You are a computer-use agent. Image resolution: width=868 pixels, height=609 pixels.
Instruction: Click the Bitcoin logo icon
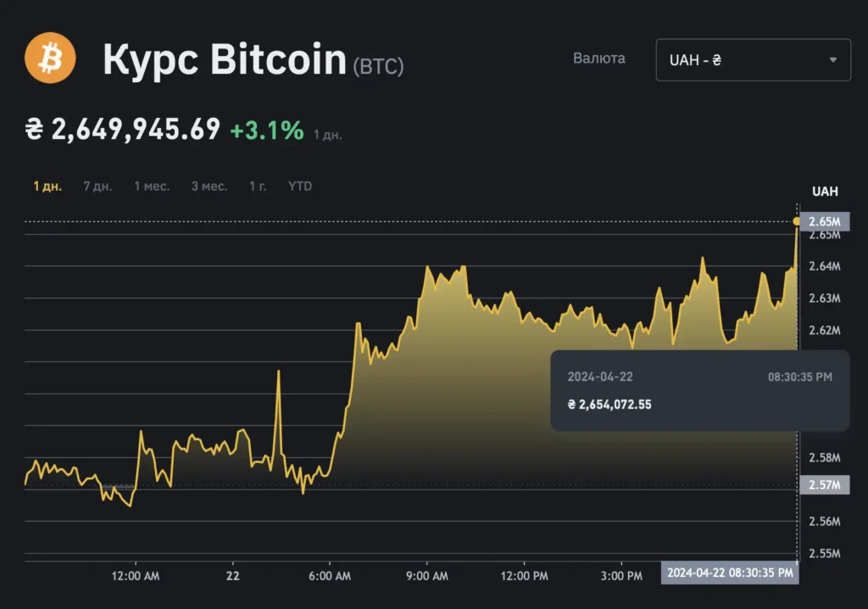coord(51,58)
